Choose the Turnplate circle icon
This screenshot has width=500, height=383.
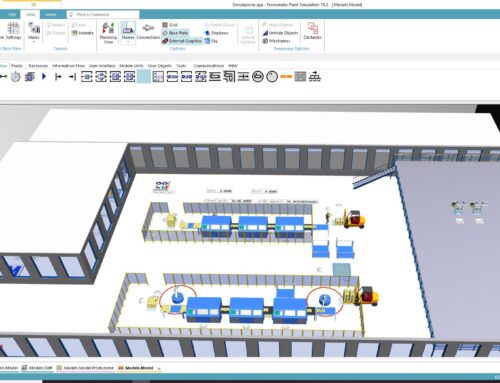click(x=272, y=77)
